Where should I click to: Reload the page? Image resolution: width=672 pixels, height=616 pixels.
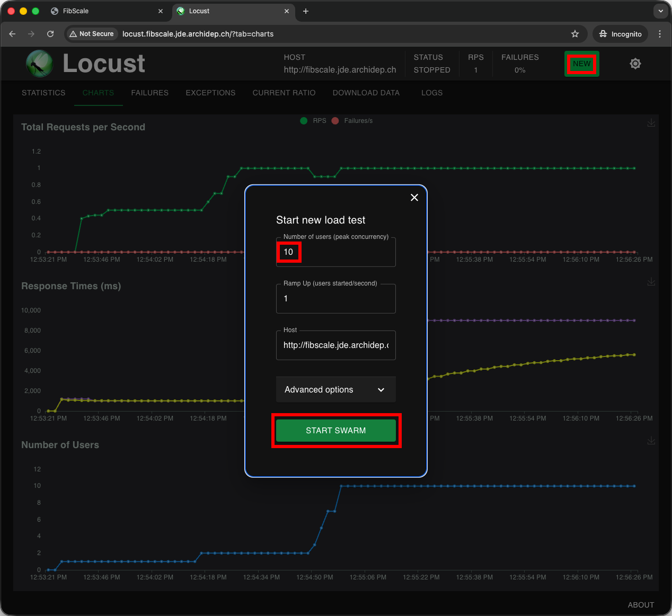pos(50,34)
